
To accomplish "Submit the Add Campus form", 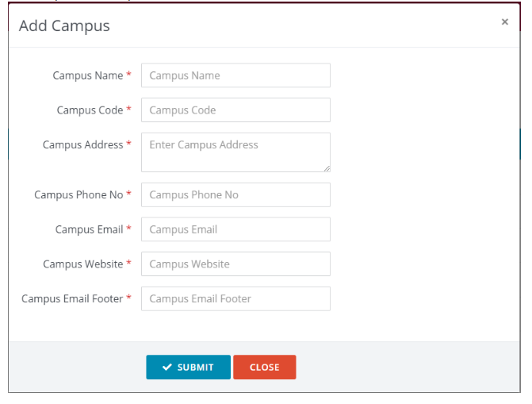I will click(x=188, y=367).
